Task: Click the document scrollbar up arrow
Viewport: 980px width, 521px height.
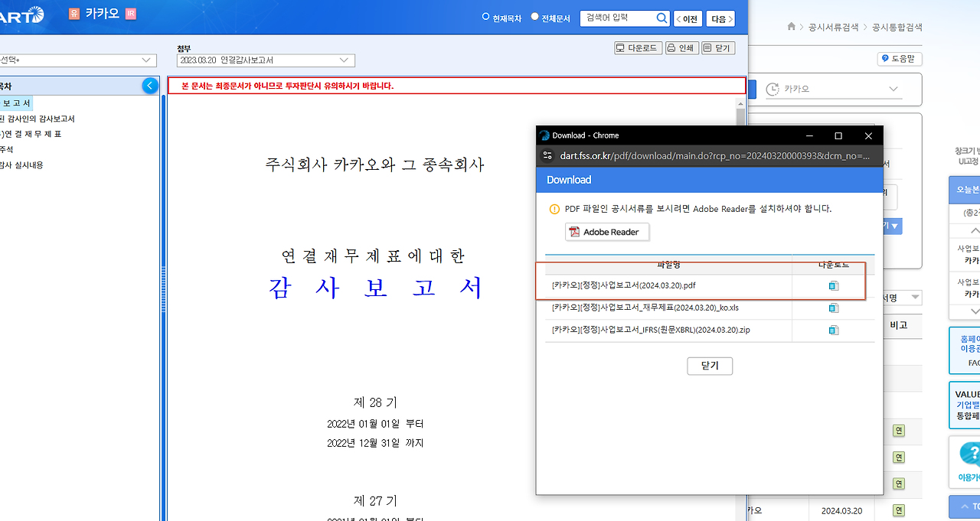Action: (x=740, y=103)
